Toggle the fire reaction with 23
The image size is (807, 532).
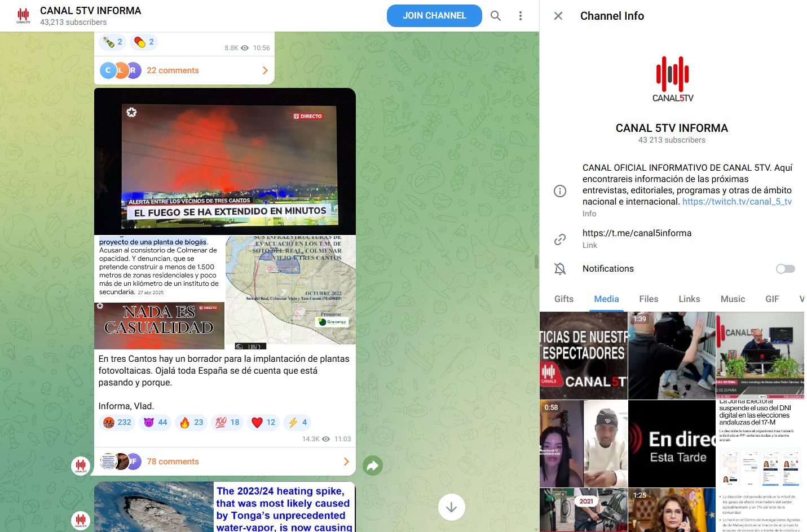pyautogui.click(x=191, y=422)
